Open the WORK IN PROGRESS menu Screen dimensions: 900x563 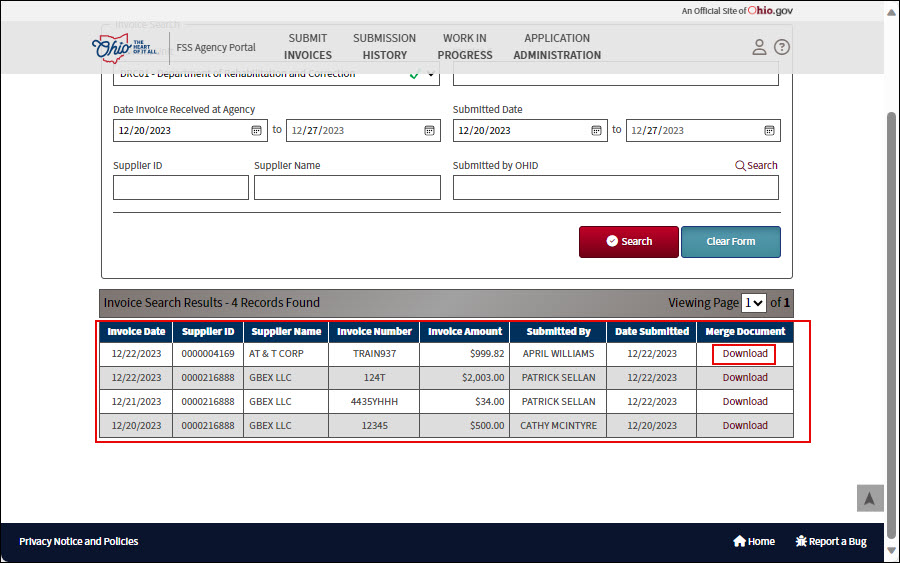pos(465,46)
